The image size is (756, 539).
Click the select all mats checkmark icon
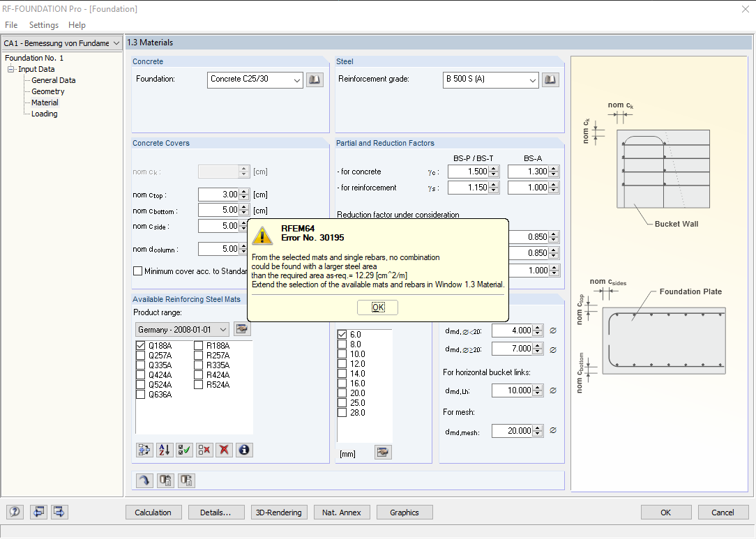pyautogui.click(x=185, y=450)
